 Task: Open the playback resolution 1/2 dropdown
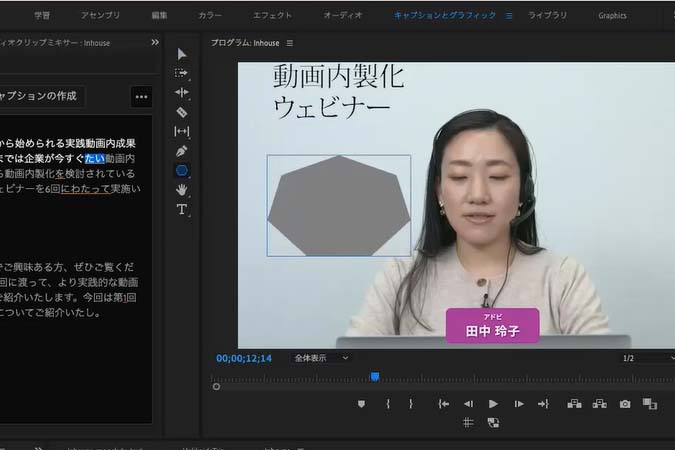tap(647, 358)
